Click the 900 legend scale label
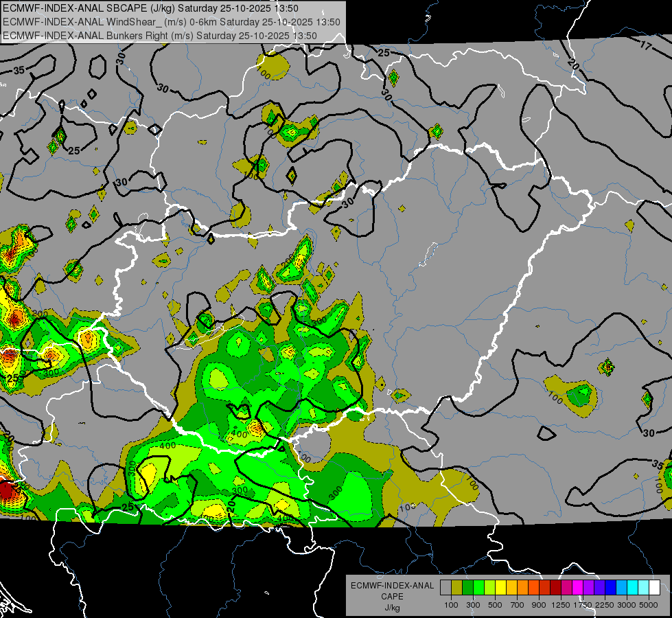Viewport: 672px width, 618px height. 539,605
